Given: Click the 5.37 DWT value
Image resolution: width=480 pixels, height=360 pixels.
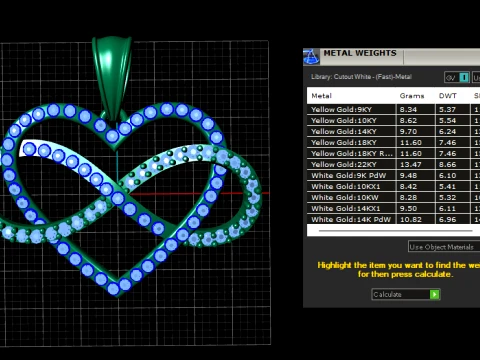Looking at the screenshot, I should click(447, 109).
